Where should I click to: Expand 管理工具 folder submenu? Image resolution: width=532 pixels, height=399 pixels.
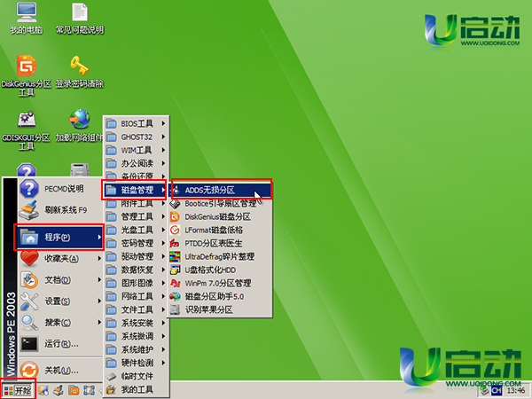[136, 216]
